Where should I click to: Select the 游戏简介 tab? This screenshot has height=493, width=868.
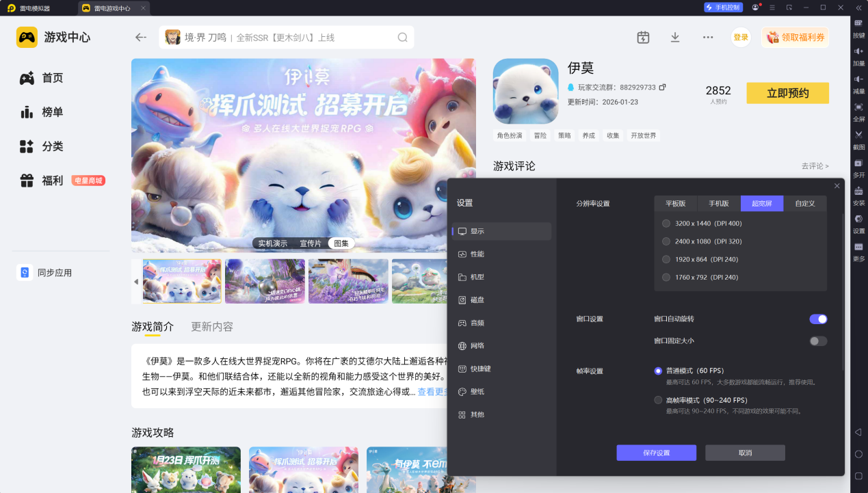153,327
